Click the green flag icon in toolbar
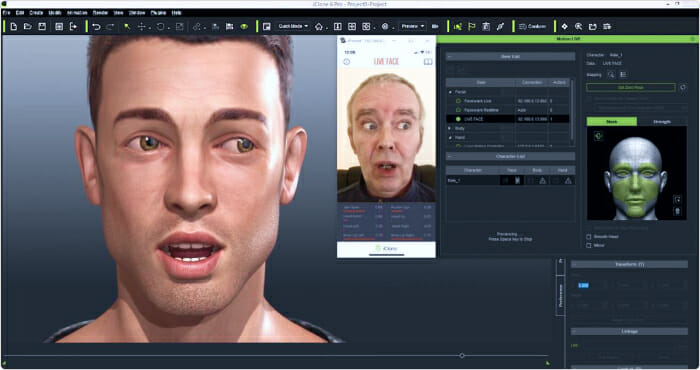700x370 pixels. tap(472, 27)
